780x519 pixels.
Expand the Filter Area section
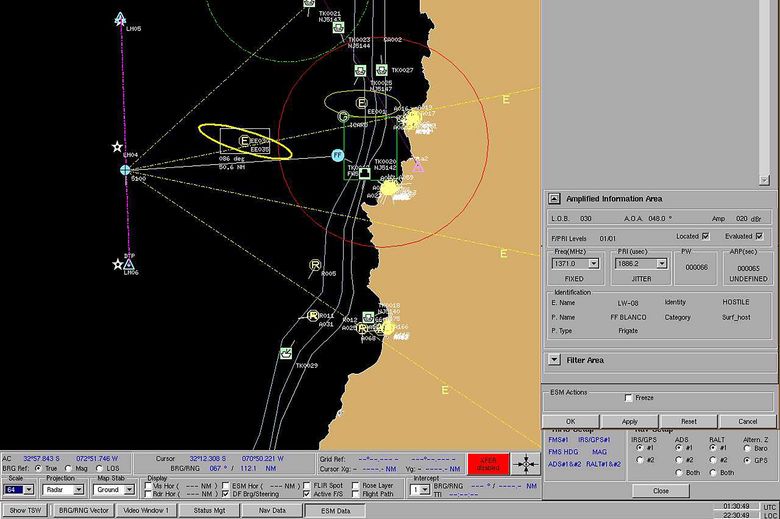[554, 359]
